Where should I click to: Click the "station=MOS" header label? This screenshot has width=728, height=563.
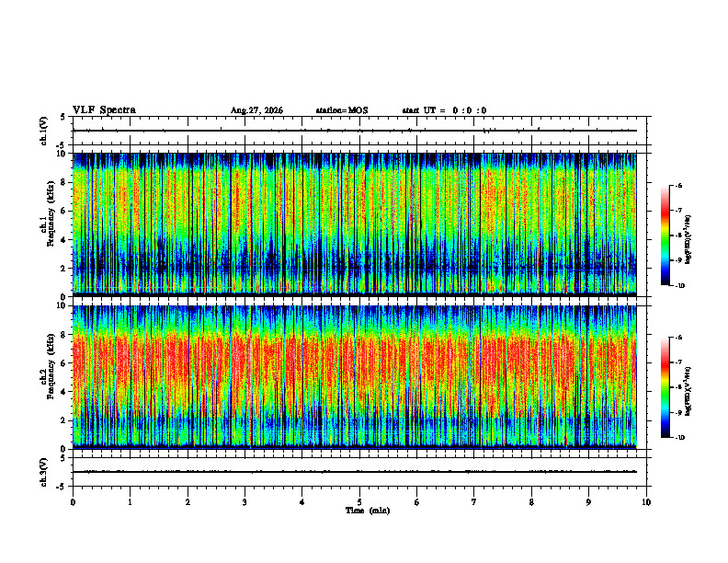coord(342,110)
